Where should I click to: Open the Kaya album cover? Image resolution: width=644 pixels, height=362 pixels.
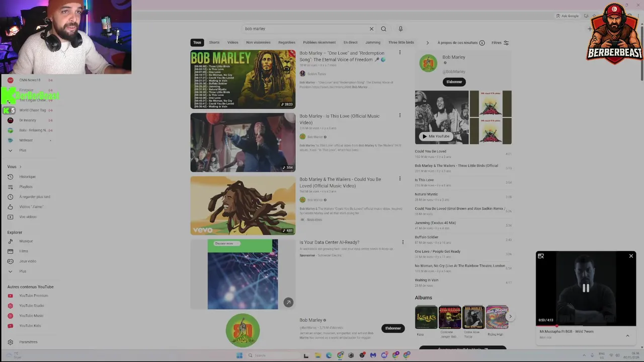pos(426,317)
